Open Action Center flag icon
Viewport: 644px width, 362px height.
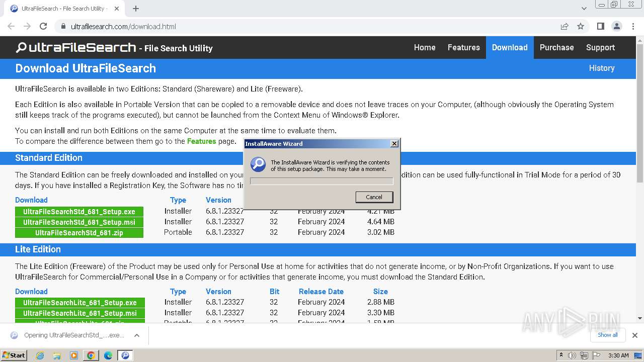coord(596,355)
